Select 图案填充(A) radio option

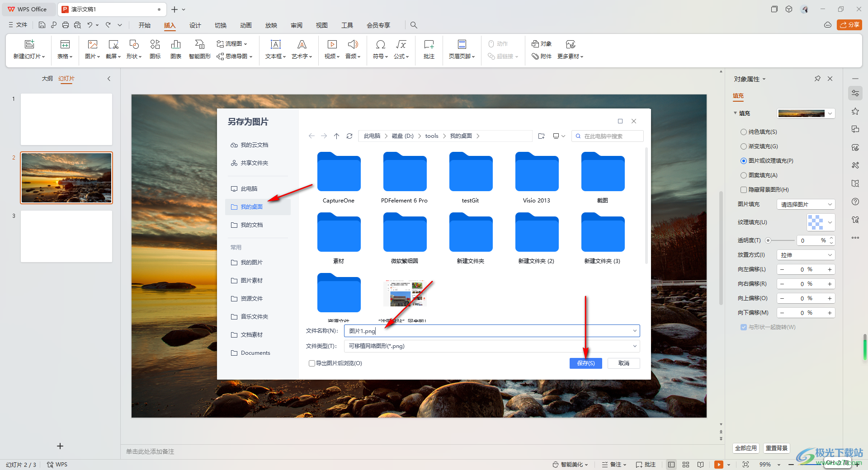click(743, 175)
